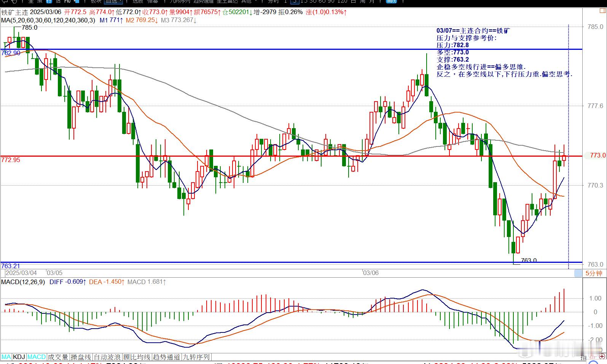Click the 763.0 low marker near the bottom candle
Image resolution: width=607 pixels, height=364 pixels.
coord(529,261)
